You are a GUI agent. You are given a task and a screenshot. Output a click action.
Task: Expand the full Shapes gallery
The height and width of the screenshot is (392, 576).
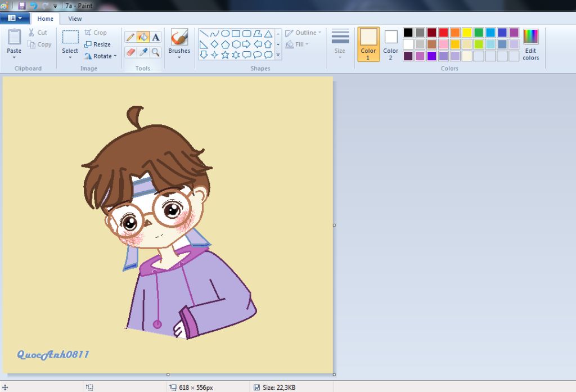pos(278,55)
